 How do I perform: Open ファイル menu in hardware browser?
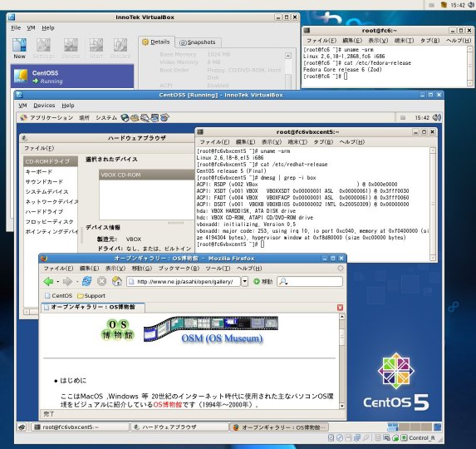tap(39, 148)
